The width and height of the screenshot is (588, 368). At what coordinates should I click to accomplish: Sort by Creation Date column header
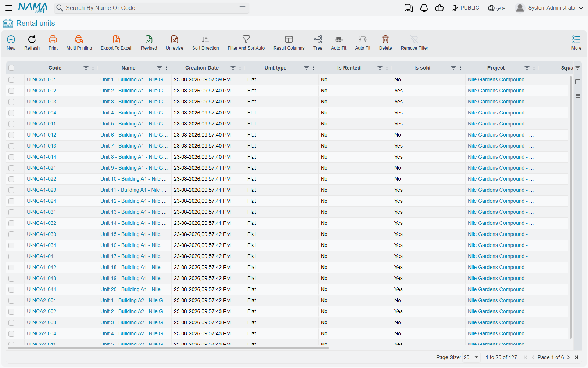pyautogui.click(x=202, y=68)
